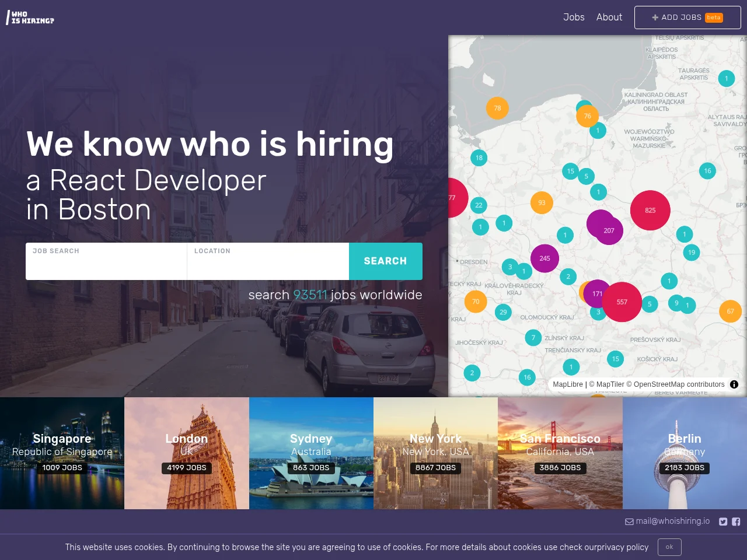The width and height of the screenshot is (747, 560).
Task: Focus the Location input field
Action: pyautogui.click(x=268, y=261)
